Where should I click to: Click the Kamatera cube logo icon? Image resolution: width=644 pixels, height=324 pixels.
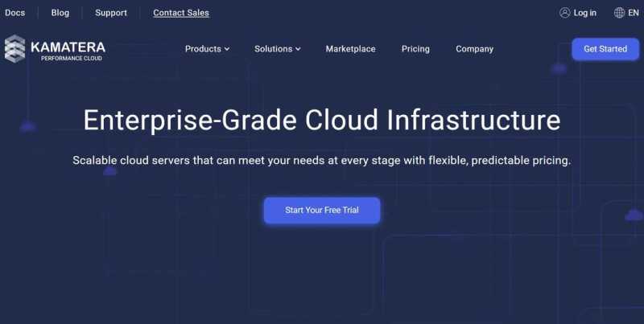[x=15, y=48]
